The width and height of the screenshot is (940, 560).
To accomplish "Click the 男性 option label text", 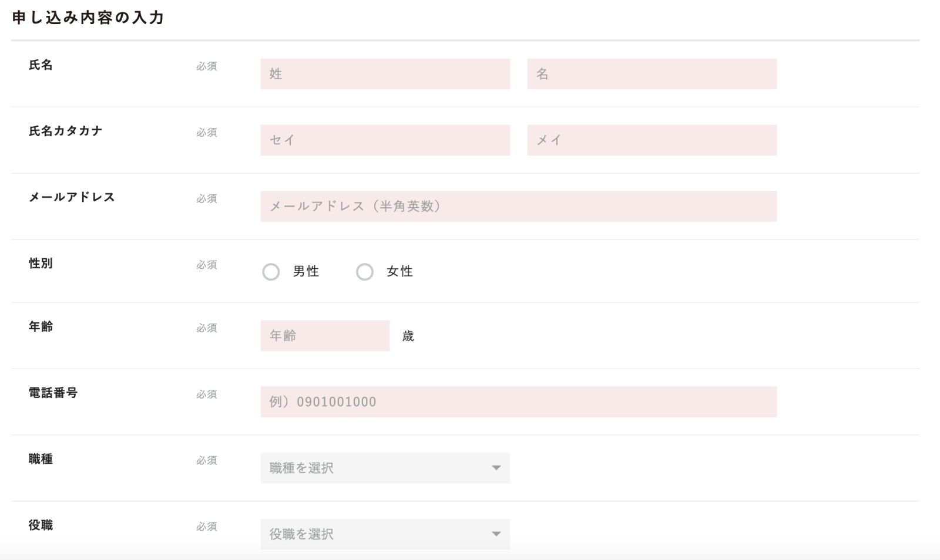I will [x=306, y=271].
